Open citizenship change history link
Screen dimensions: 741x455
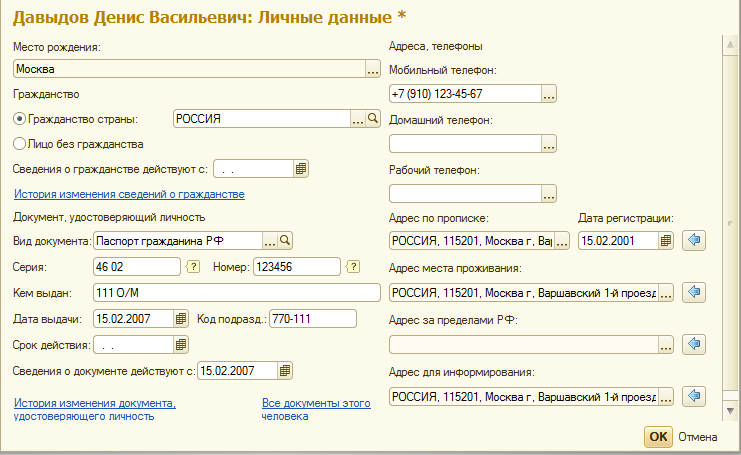pos(128,194)
